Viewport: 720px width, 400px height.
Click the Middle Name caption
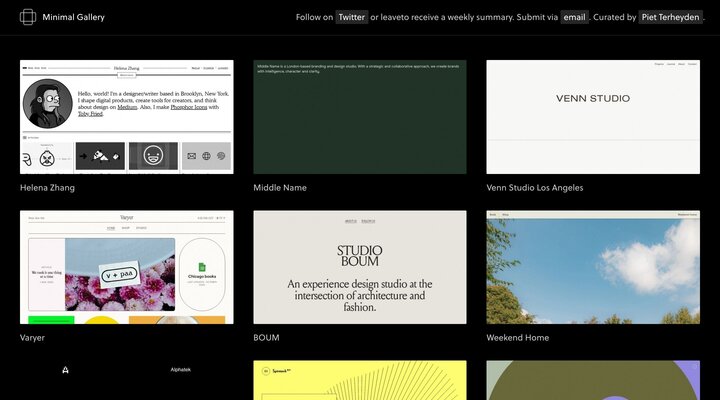pos(280,187)
